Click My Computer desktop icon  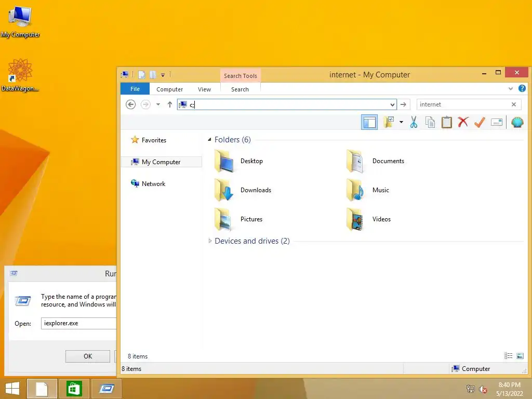click(20, 22)
